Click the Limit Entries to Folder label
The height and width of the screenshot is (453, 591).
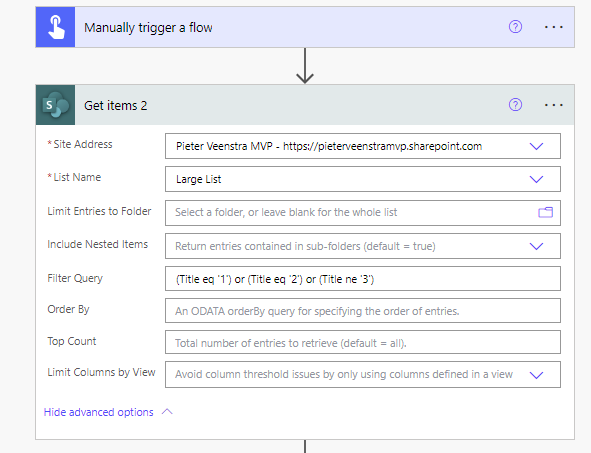coord(99,211)
